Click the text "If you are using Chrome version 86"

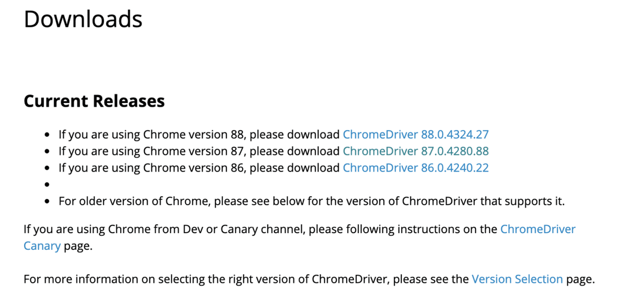point(152,168)
